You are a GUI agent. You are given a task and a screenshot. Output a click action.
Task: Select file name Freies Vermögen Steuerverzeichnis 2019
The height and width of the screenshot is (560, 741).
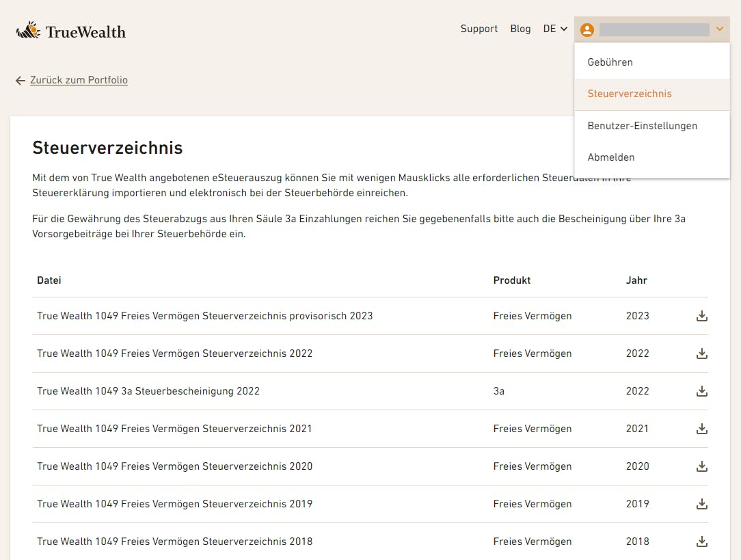175,504
